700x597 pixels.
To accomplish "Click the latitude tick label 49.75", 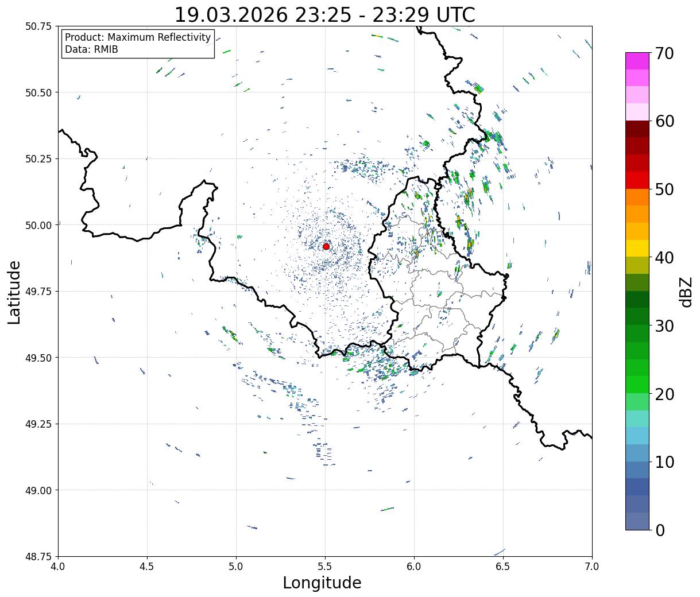I will tap(38, 292).
